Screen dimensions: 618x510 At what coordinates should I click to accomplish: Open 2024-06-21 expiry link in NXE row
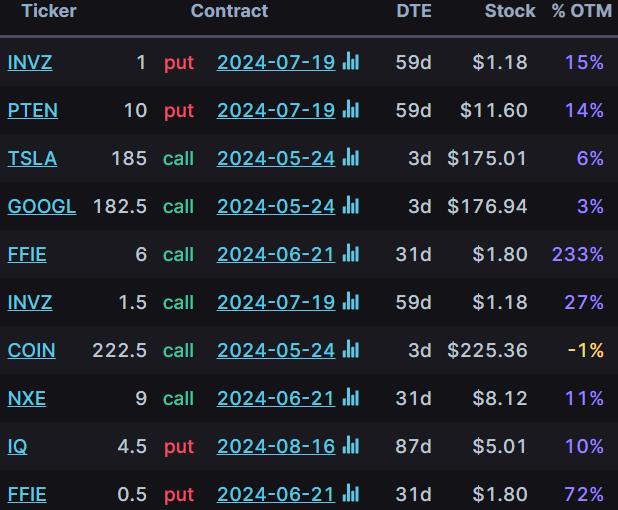tap(276, 398)
